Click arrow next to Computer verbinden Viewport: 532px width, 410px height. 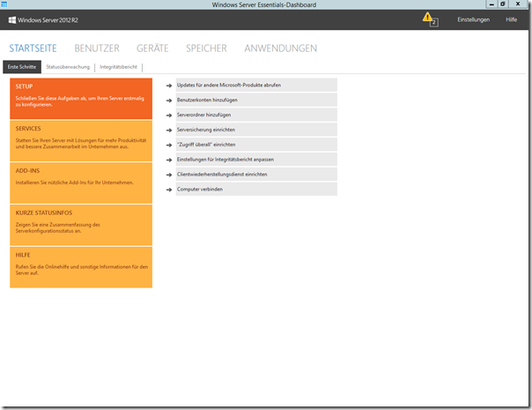tap(169, 190)
